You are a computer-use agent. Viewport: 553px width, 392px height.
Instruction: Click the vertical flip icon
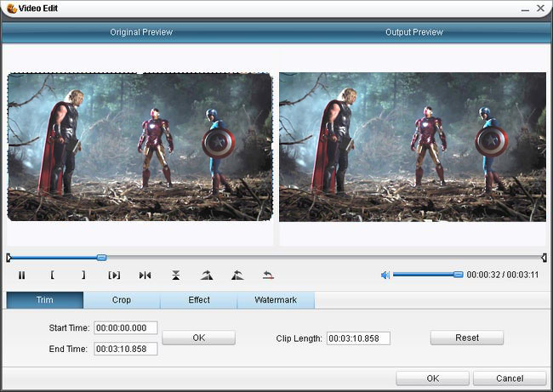(x=175, y=276)
